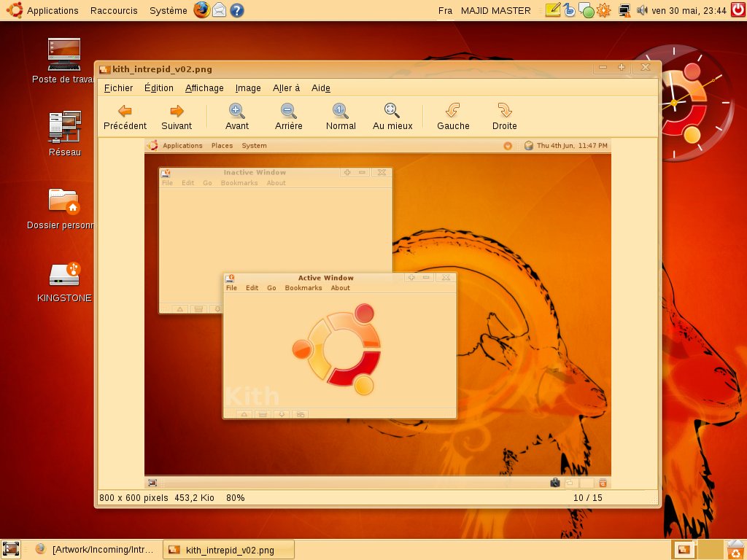Open the Réseau desktop icon
Screen dimensions: 747x560
[65, 133]
